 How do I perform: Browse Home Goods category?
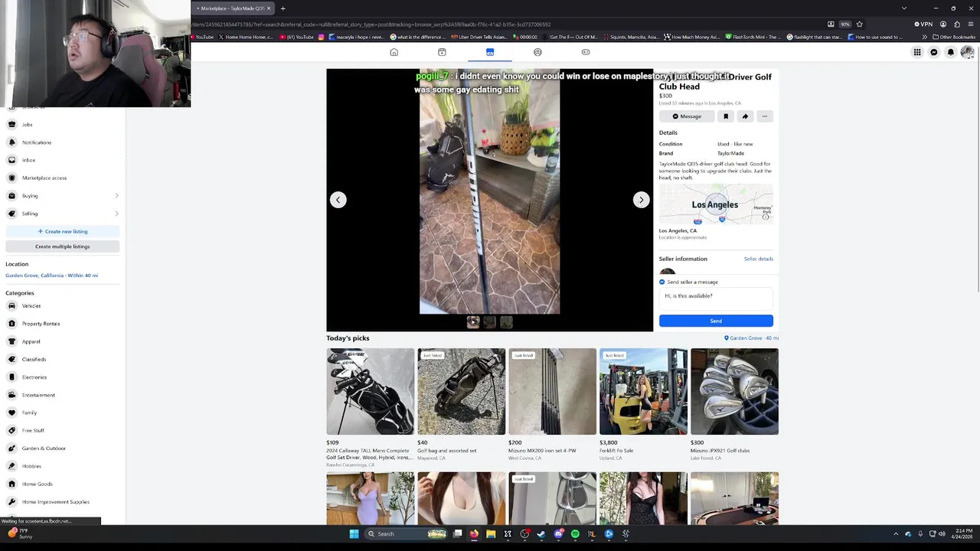(62, 484)
